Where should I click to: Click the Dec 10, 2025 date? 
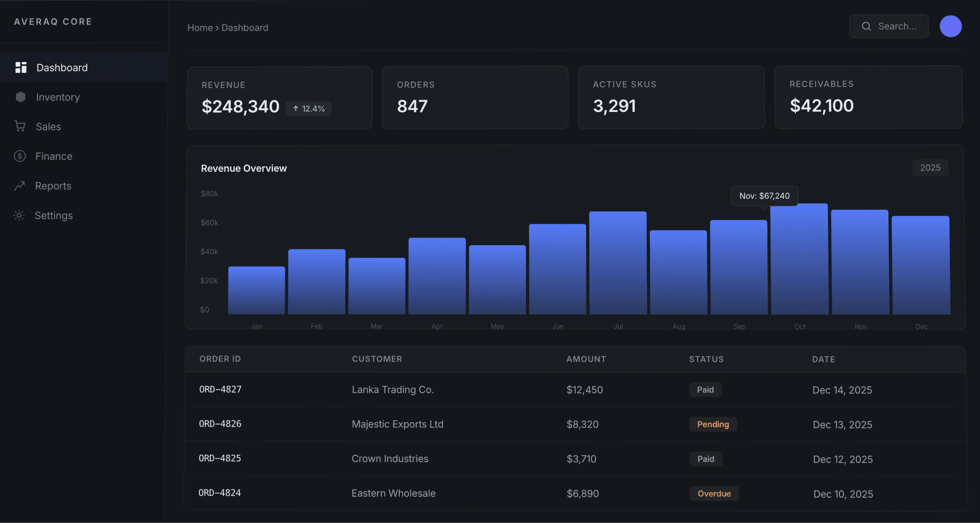[x=843, y=494]
